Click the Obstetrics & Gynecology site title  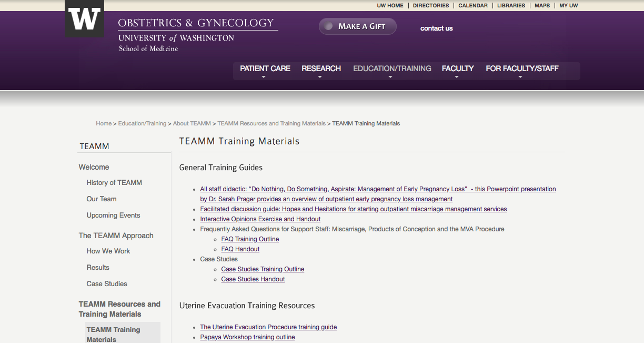(196, 23)
